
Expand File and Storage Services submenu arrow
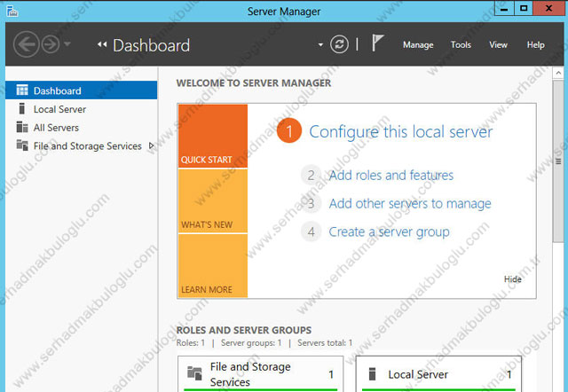point(152,145)
